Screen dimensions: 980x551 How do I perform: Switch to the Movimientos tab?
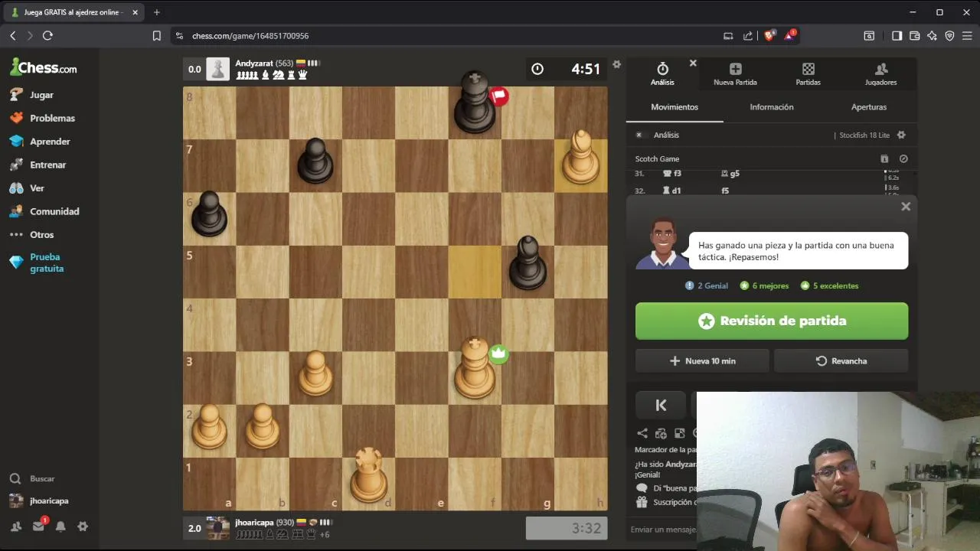[x=675, y=107]
